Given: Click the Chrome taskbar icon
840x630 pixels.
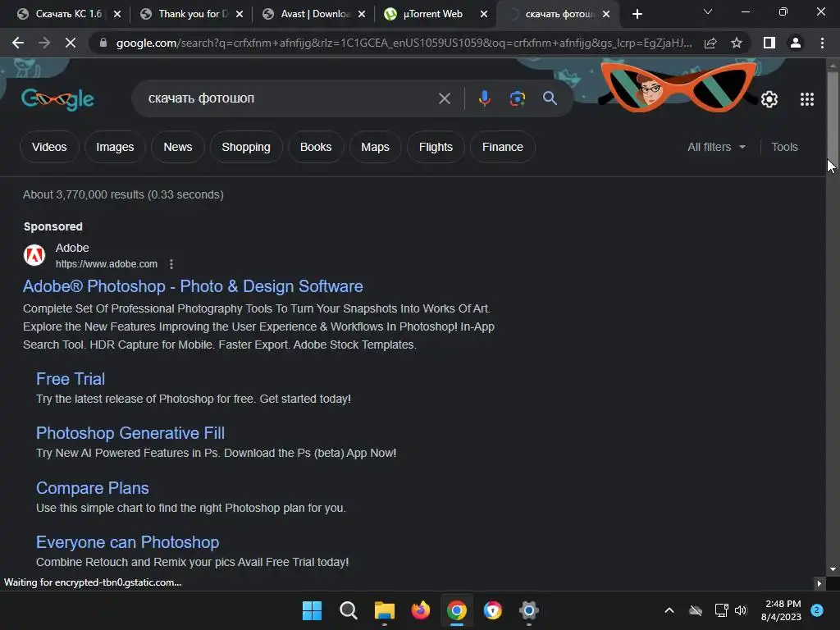Looking at the screenshot, I should click(456, 610).
